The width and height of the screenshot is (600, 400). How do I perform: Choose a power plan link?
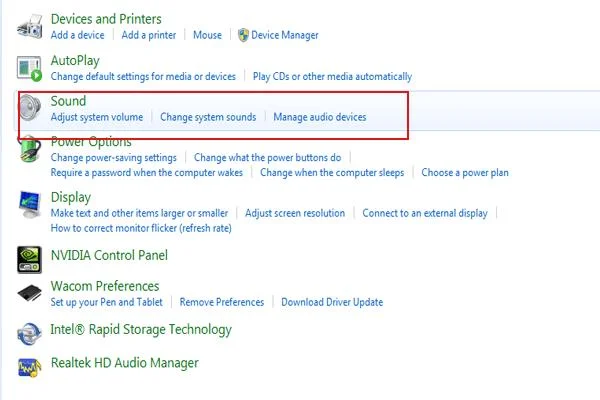(465, 172)
